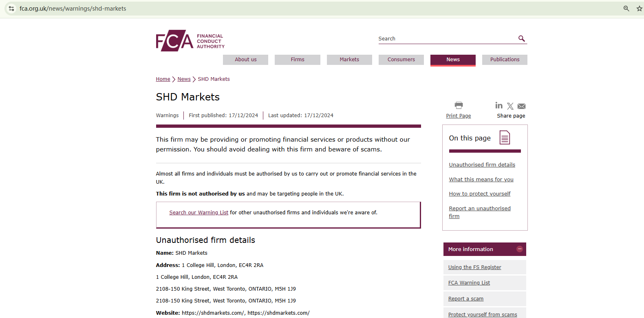Click into the Search text field
The width and height of the screenshot is (644, 318).
tap(446, 39)
